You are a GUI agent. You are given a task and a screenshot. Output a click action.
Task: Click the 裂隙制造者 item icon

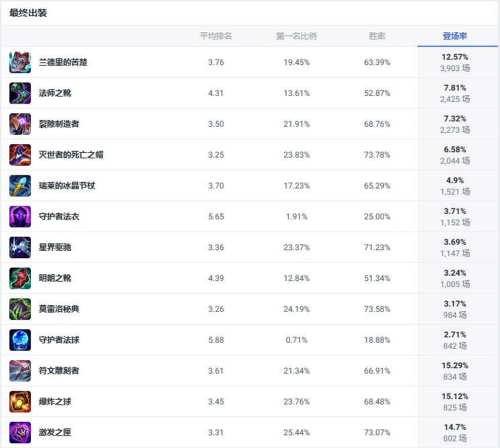20,124
